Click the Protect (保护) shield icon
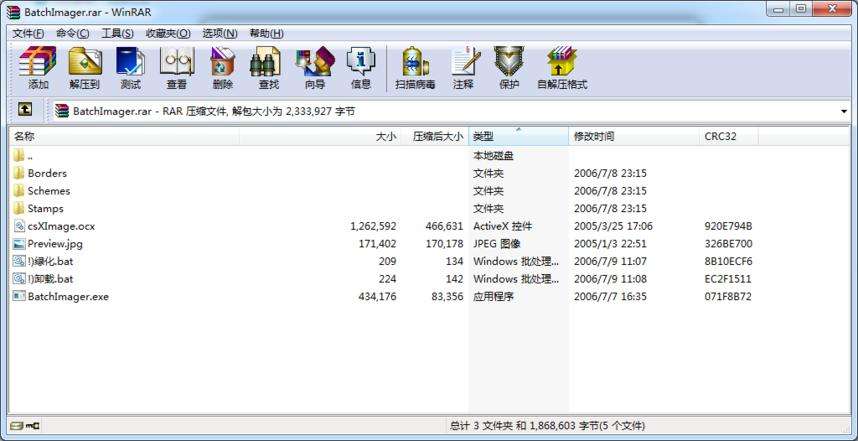 tap(509, 61)
